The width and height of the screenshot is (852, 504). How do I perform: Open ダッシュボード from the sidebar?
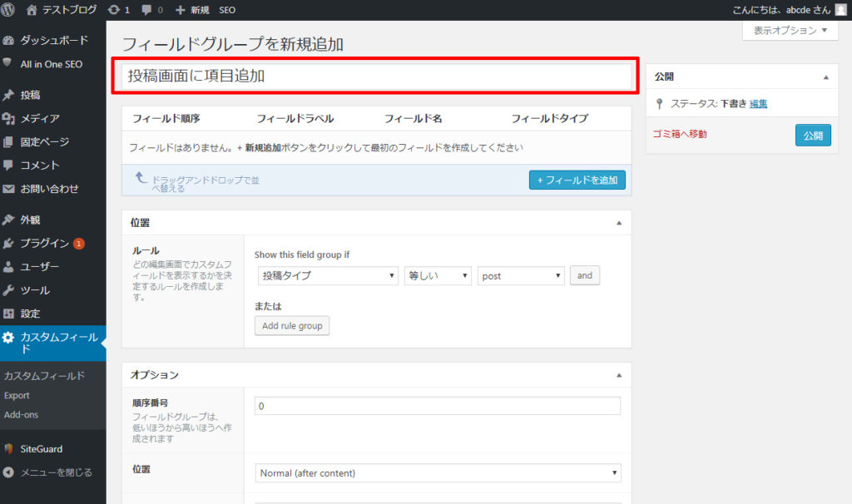click(x=53, y=40)
